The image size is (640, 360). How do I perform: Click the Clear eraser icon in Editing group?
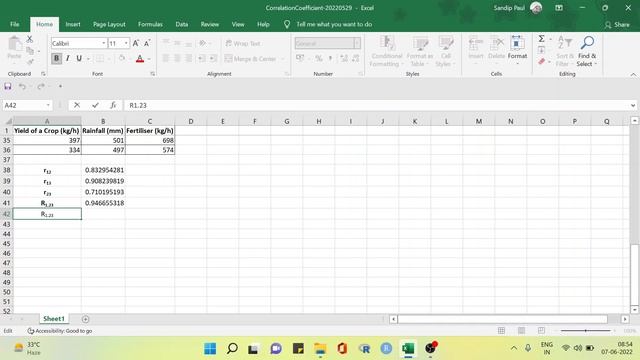point(542,62)
